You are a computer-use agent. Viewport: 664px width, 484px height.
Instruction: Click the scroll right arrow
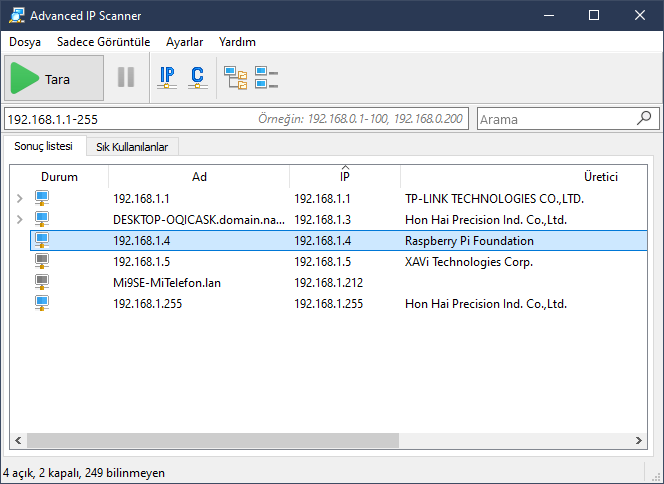click(639, 440)
